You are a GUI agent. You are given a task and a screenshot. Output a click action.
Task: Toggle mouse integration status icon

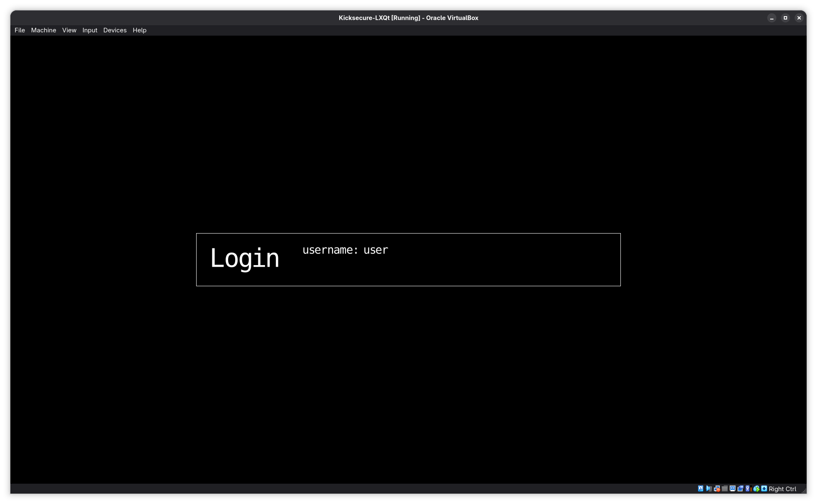pos(756,489)
